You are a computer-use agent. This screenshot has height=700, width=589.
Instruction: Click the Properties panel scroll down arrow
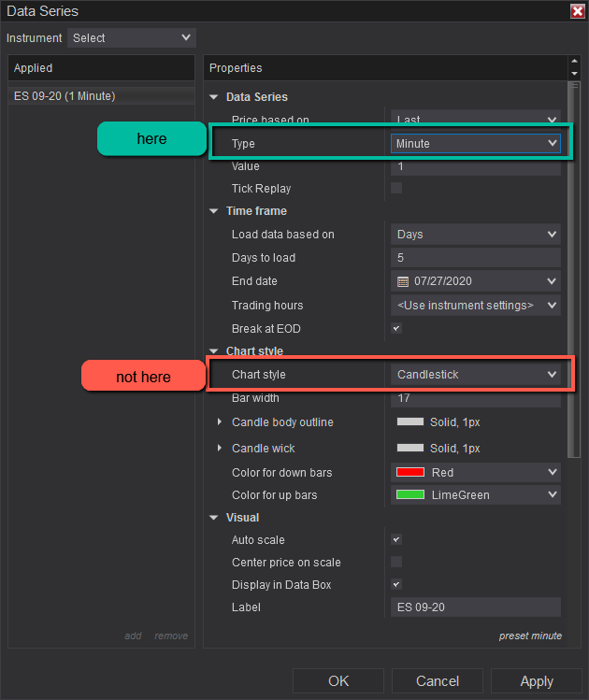(574, 73)
